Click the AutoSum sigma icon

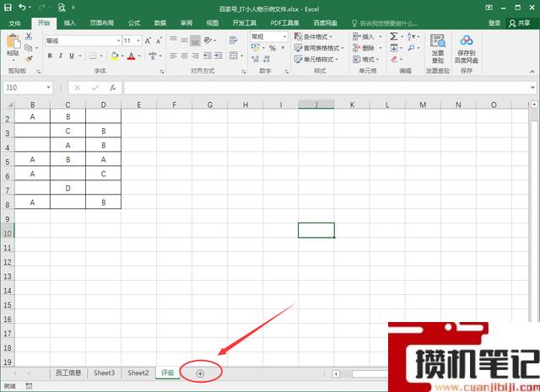(394, 36)
